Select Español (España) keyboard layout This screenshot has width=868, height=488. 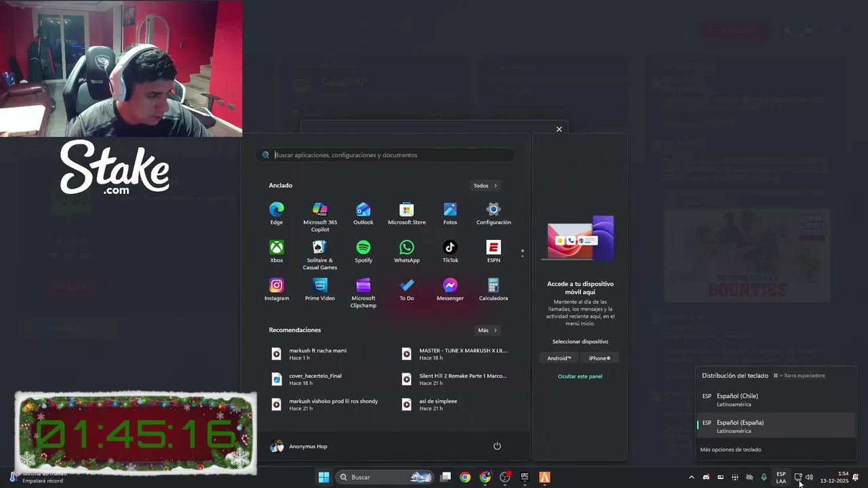click(776, 426)
